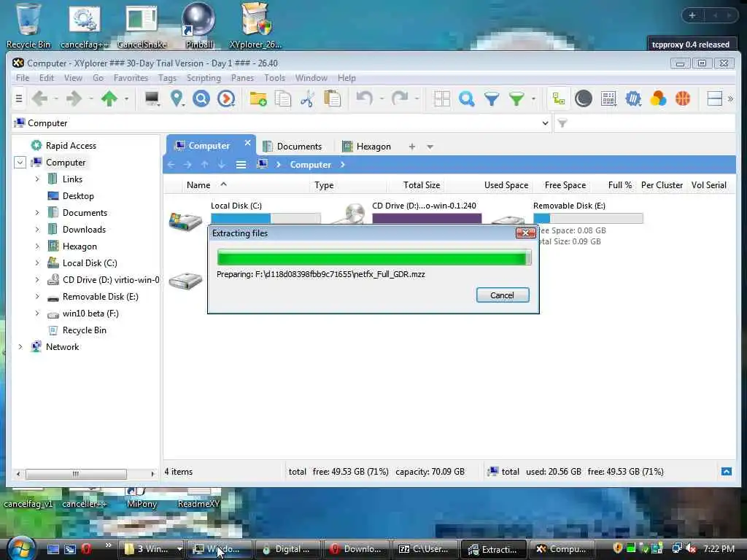Toggle the dark mode moon icon

[x=583, y=98]
